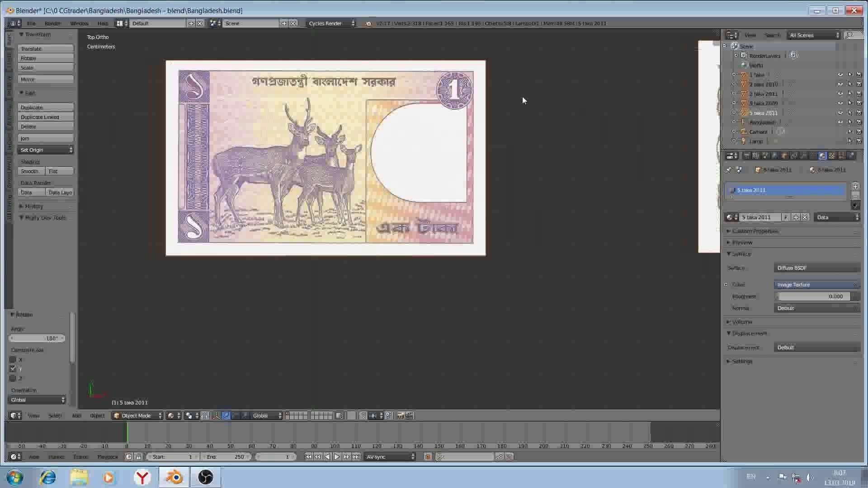Screen dimensions: 868x488
Task: Click the Mirror button
Action: [46, 80]
